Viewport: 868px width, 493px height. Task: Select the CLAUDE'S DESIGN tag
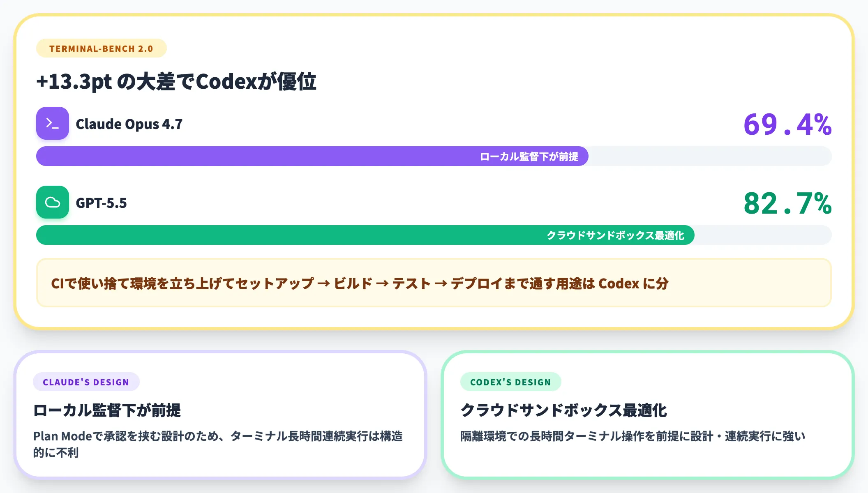click(86, 382)
